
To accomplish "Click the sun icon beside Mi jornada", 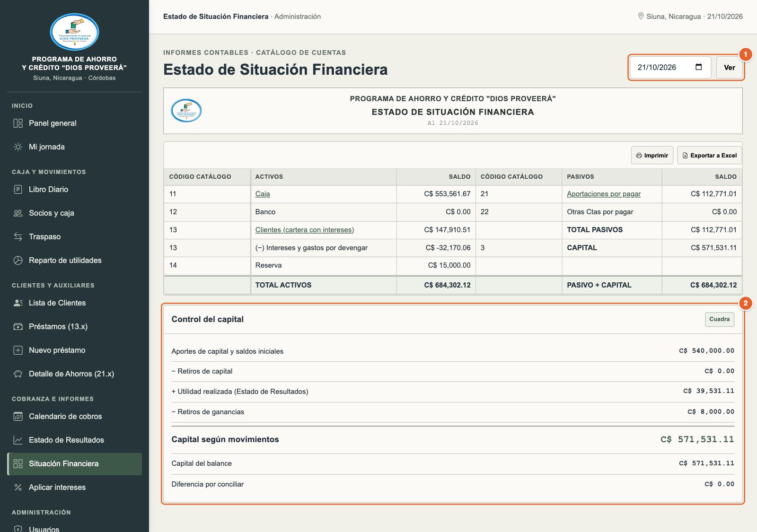I will pos(18,147).
